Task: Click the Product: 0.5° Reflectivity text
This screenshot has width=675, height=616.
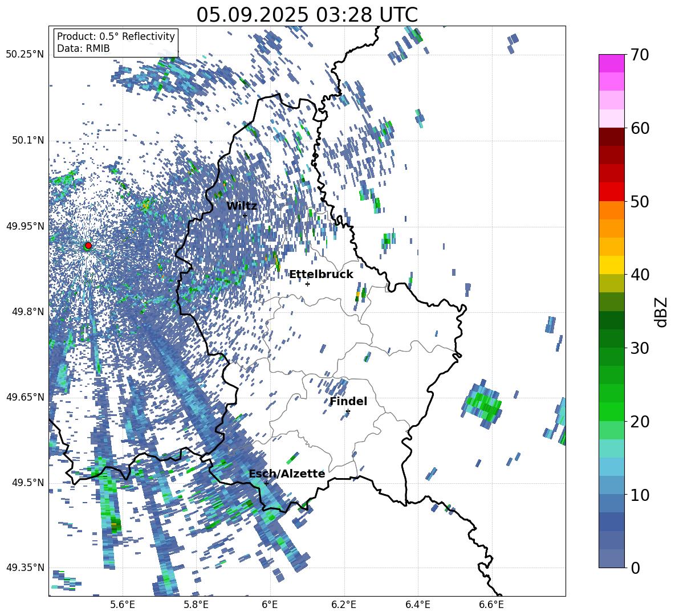Action: click(x=116, y=36)
